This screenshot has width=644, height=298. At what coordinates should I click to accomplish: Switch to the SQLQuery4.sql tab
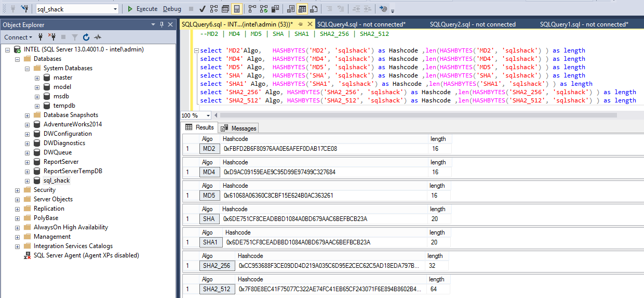coord(361,24)
